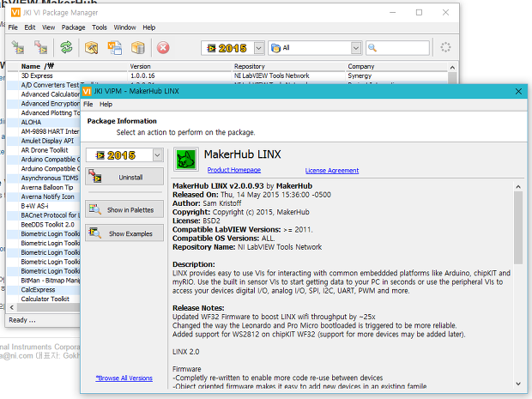Click Show Examples button
This screenshot has height=399, width=532.
tap(124, 233)
